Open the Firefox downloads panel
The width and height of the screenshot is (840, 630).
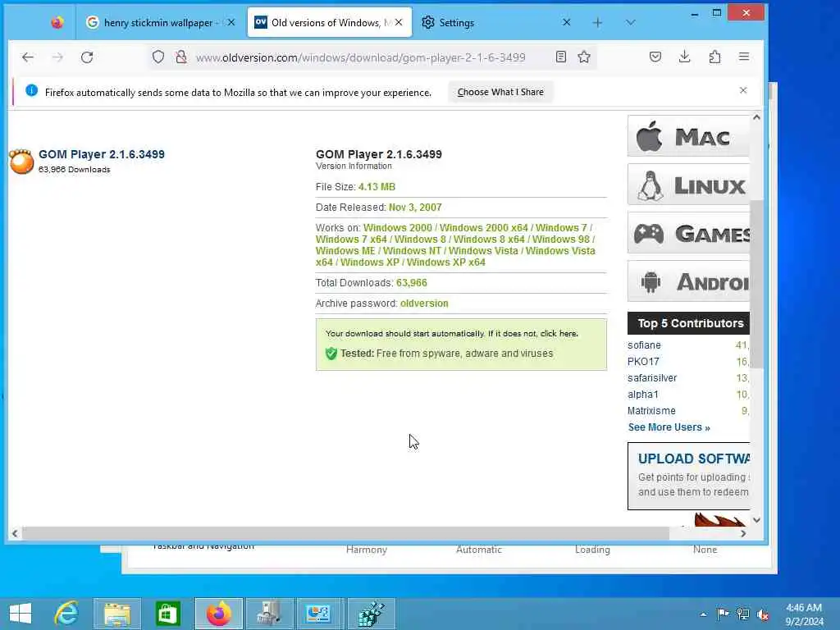tap(685, 57)
